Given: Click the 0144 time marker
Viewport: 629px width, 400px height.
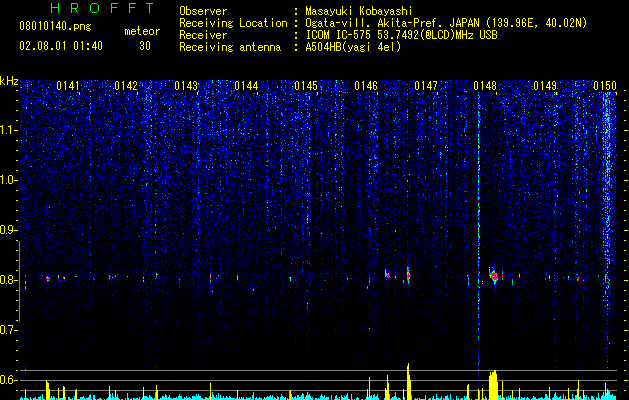Looking at the screenshot, I should point(246,86).
